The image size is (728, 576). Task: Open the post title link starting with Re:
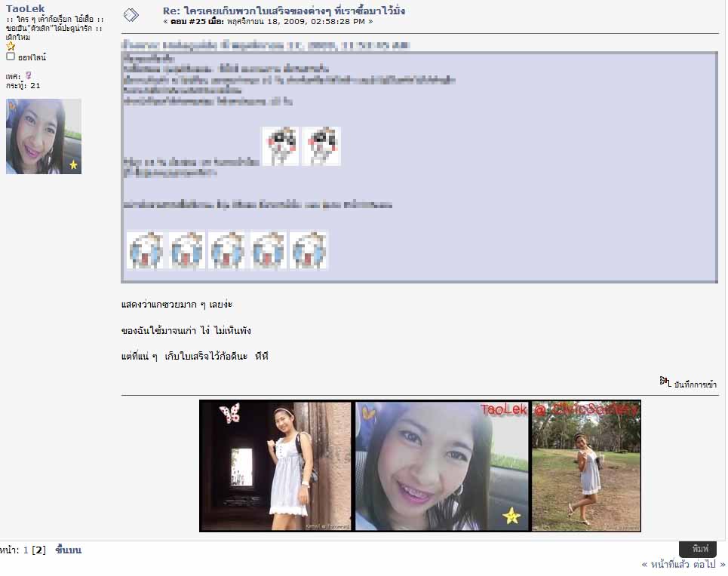click(284, 11)
